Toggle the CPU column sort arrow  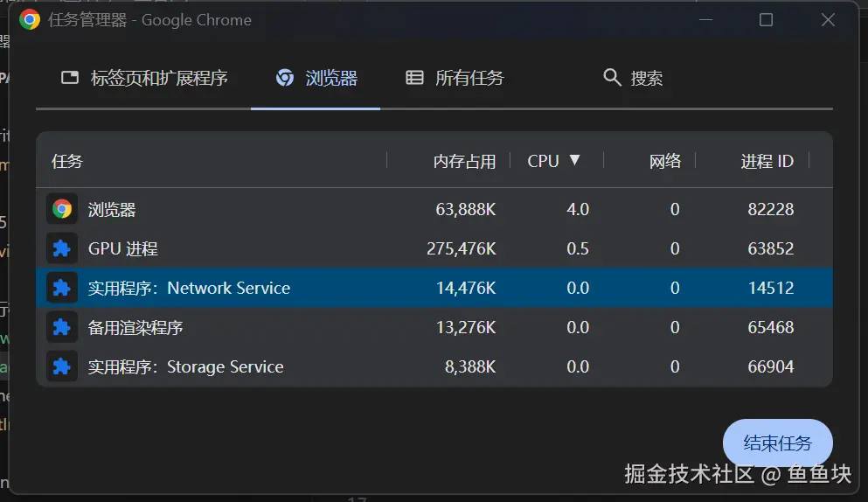[x=574, y=160]
